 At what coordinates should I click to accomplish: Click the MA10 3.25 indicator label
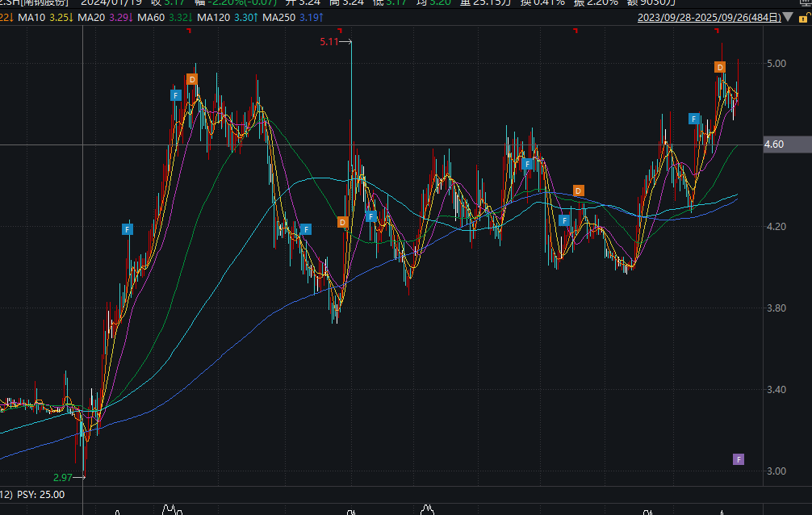[x=45, y=18]
